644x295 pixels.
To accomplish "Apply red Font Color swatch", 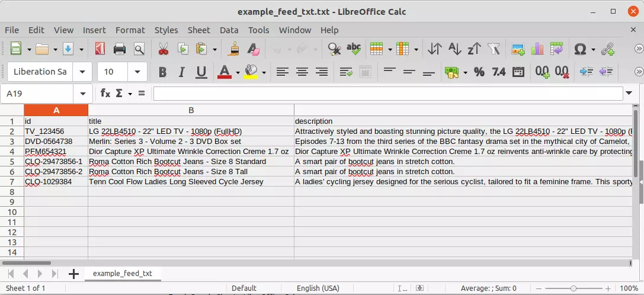I will 225,72.
